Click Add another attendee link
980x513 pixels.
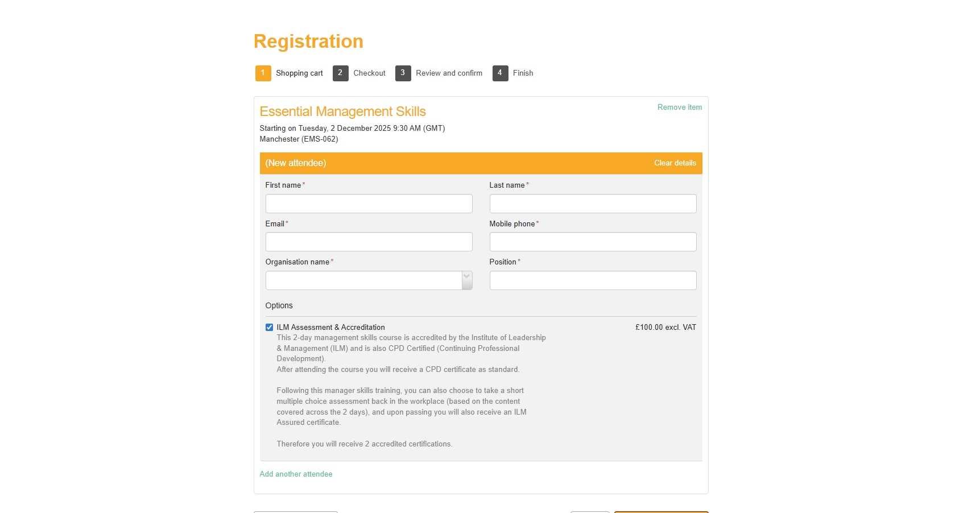point(296,474)
